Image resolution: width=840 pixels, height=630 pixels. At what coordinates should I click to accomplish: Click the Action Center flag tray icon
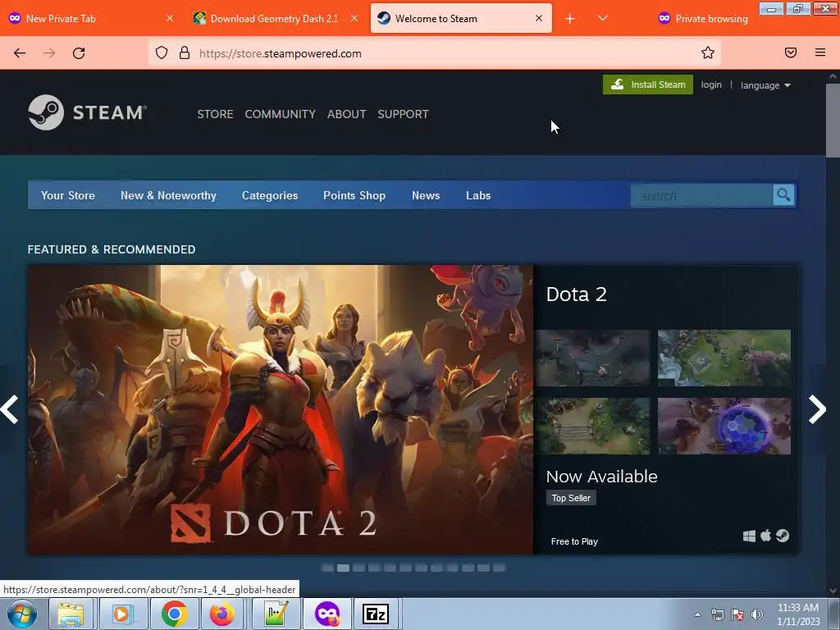(737, 614)
